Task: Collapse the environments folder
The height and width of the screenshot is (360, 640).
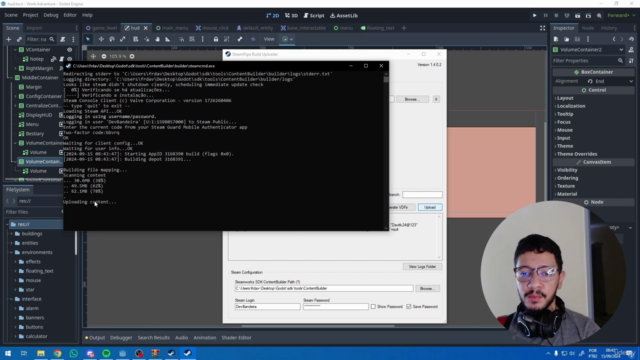Action: [11, 252]
